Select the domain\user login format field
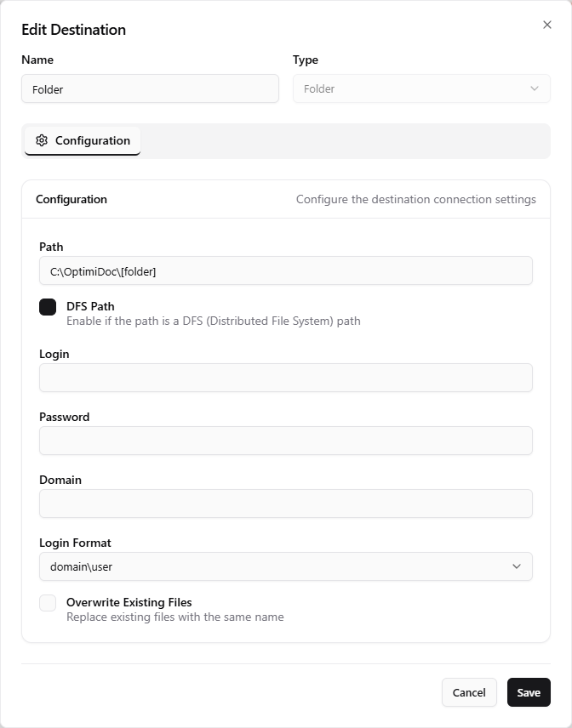Image resolution: width=572 pixels, height=728 pixels. [286, 566]
